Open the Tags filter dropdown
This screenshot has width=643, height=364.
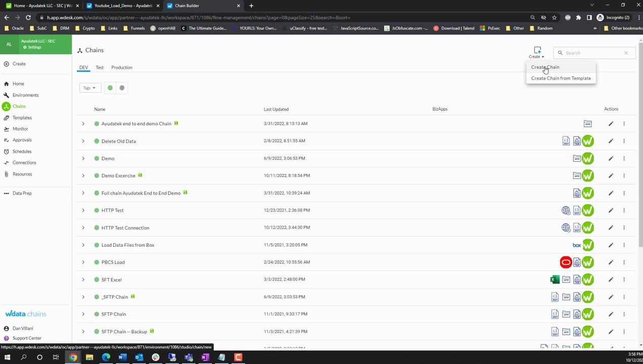pyautogui.click(x=90, y=88)
